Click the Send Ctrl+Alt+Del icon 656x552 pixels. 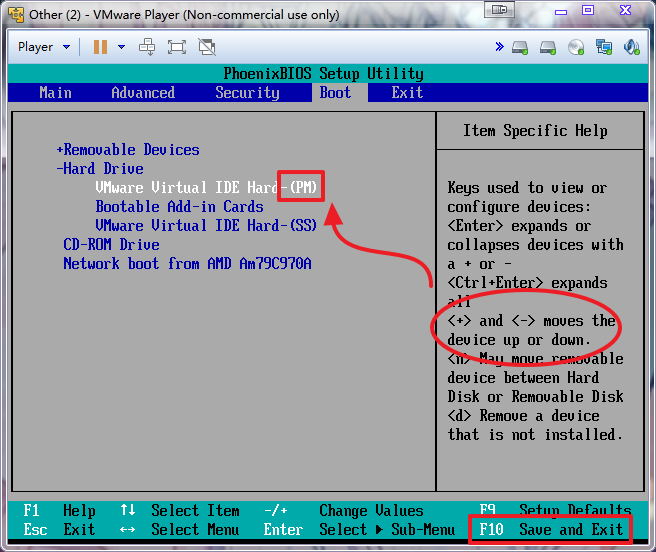[x=148, y=47]
